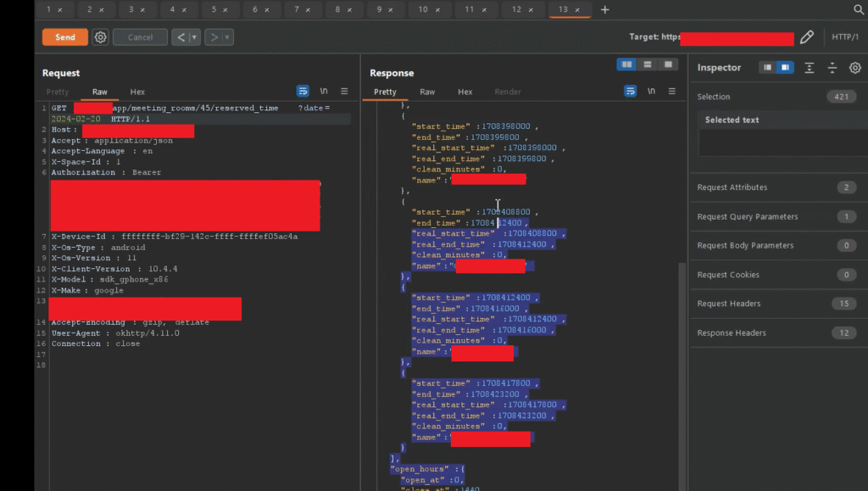Toggle non-printable characters \n in Request pane
The height and width of the screenshot is (491, 868).
click(324, 92)
